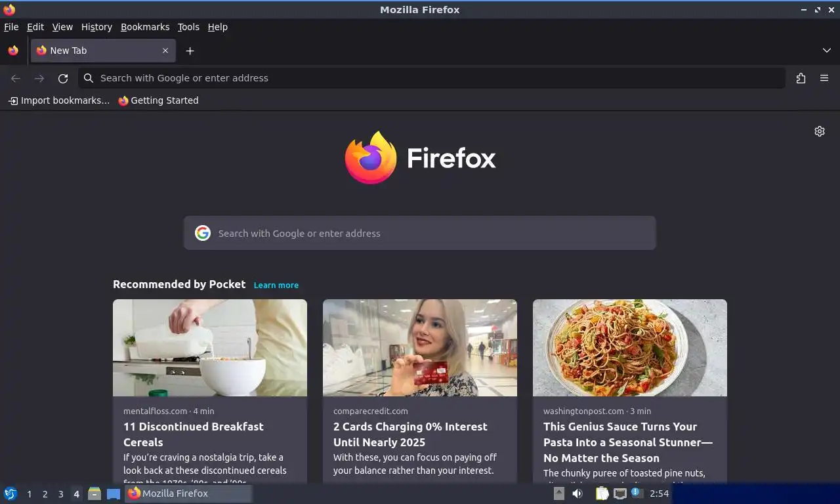Focus the top address bar field
The image size is (840, 504).
(432, 78)
